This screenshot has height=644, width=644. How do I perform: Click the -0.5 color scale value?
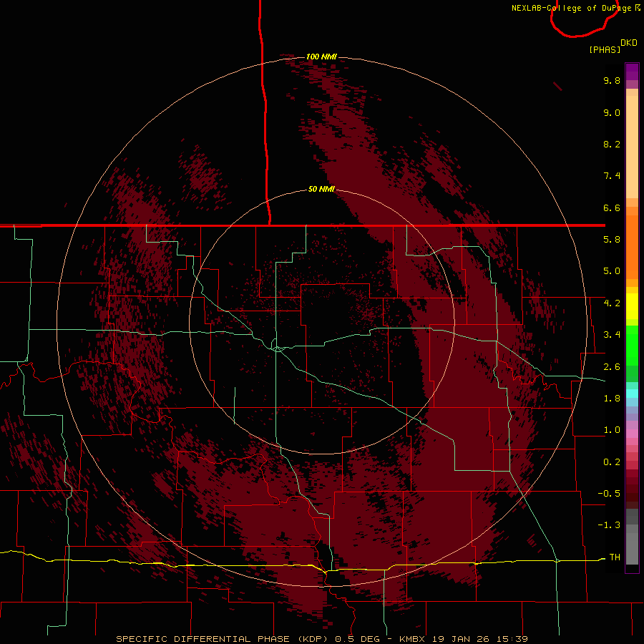pos(609,494)
